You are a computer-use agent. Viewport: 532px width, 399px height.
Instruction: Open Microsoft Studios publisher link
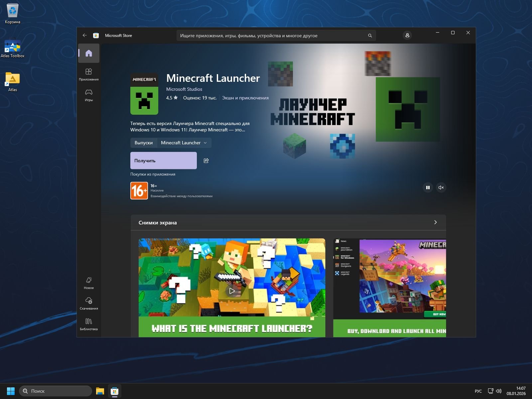click(184, 89)
